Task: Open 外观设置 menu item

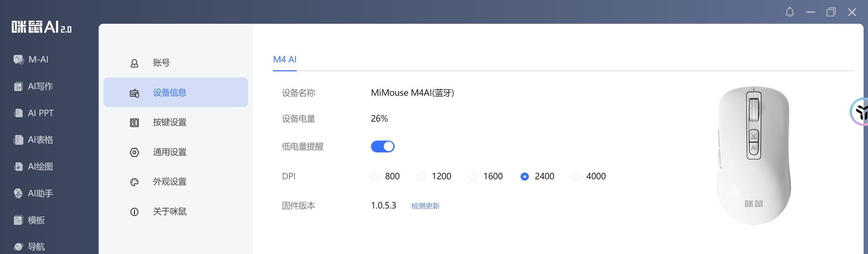Action: click(176, 182)
